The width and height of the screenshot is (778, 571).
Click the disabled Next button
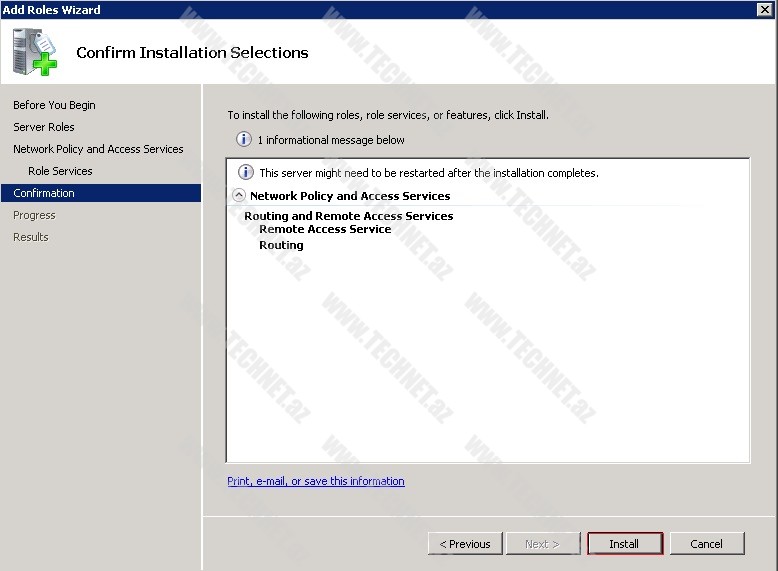click(544, 544)
